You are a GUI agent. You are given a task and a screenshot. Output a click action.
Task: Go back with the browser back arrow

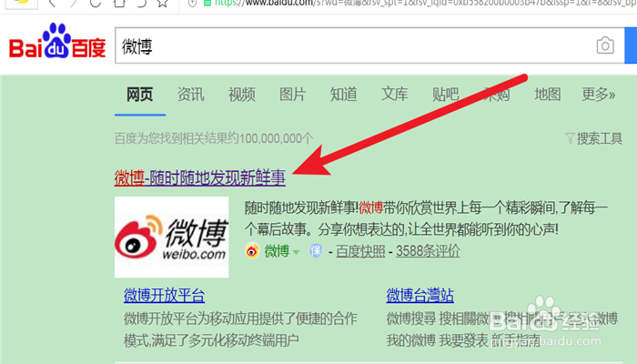pyautogui.click(x=52, y=4)
